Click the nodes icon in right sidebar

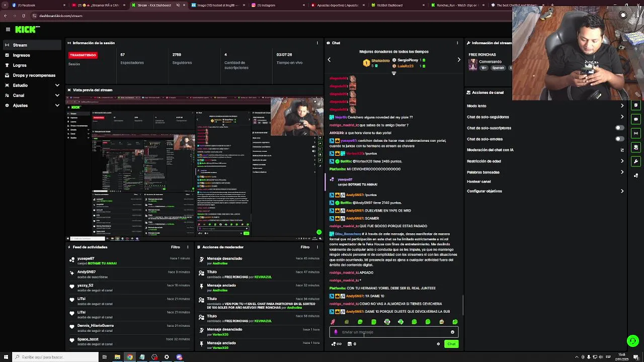pyautogui.click(x=636, y=175)
